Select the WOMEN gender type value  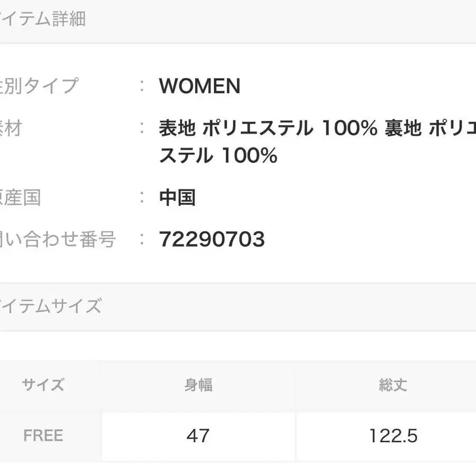coord(199,86)
